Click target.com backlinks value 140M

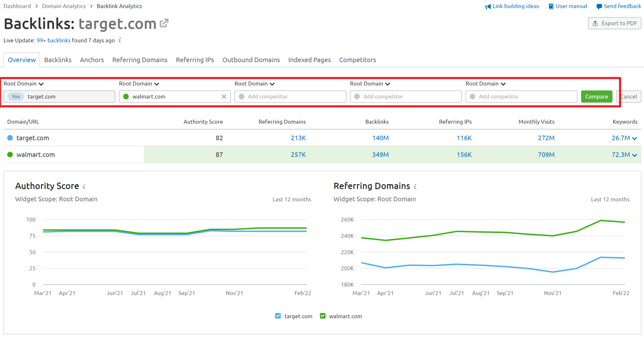pyautogui.click(x=380, y=138)
